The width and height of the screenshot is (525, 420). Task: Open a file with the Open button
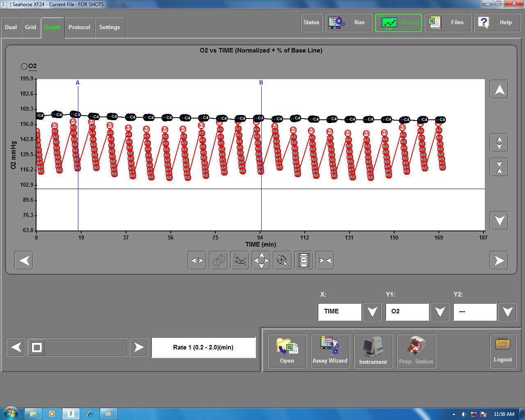(287, 351)
